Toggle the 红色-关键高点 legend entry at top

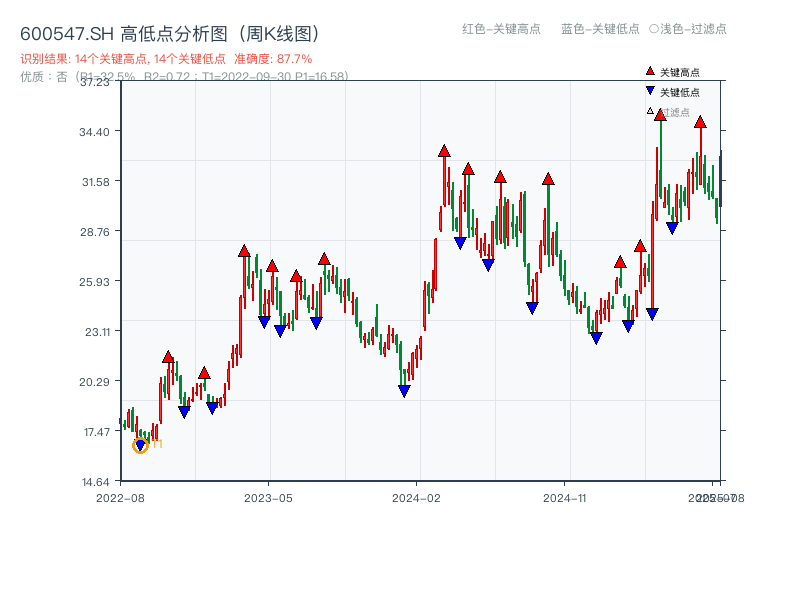[x=501, y=29]
